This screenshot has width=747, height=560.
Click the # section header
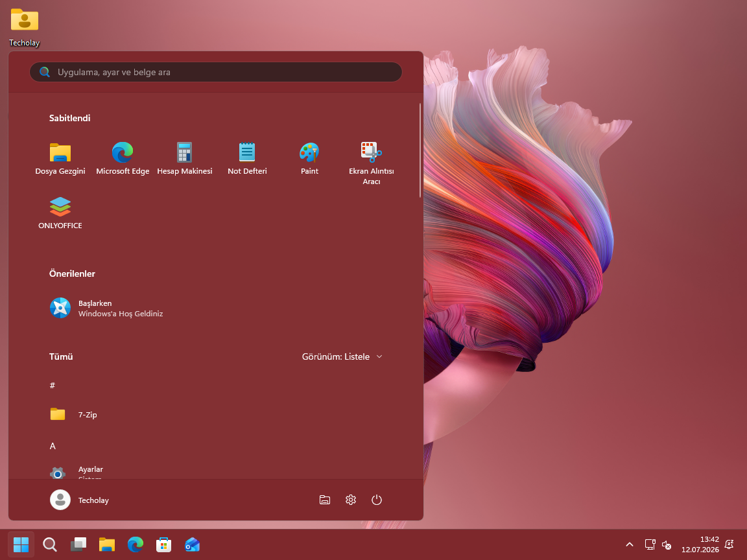(x=53, y=385)
